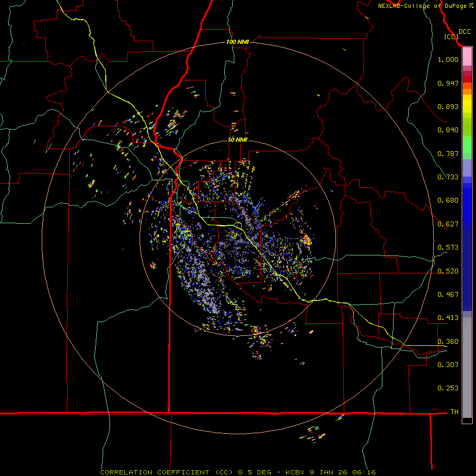Viewport: 476px width, 476px height.
Task: Click the TH threshold label
Action: [454, 412]
